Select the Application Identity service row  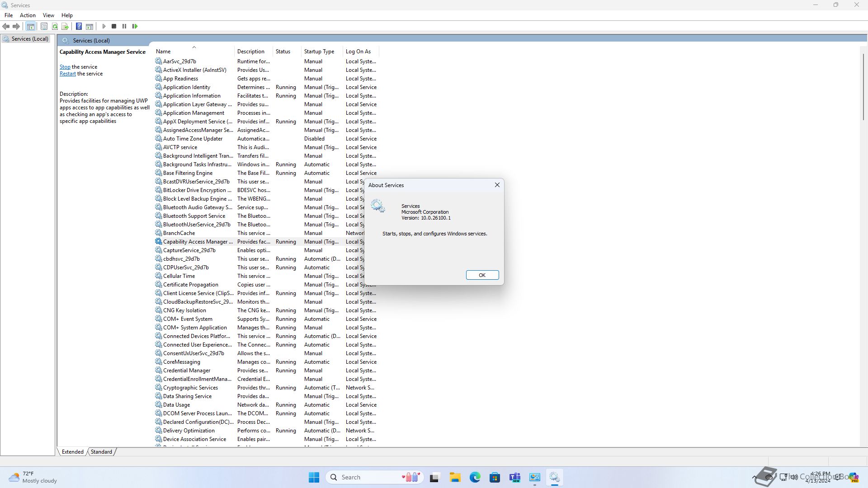[266, 87]
